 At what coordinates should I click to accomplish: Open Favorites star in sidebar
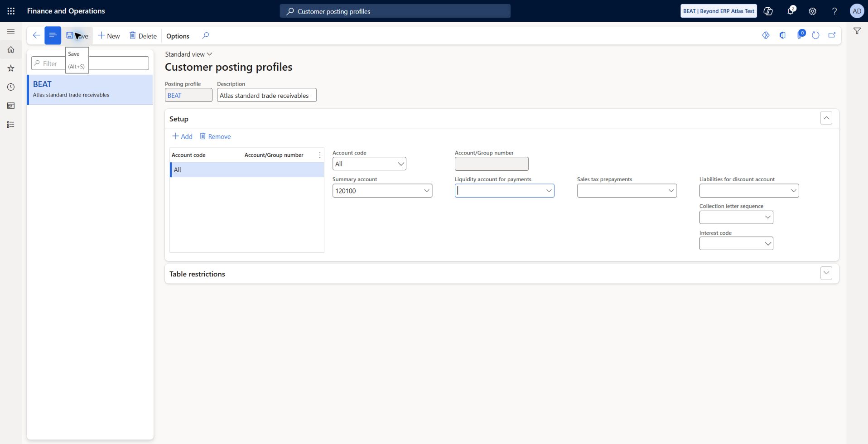(x=11, y=68)
